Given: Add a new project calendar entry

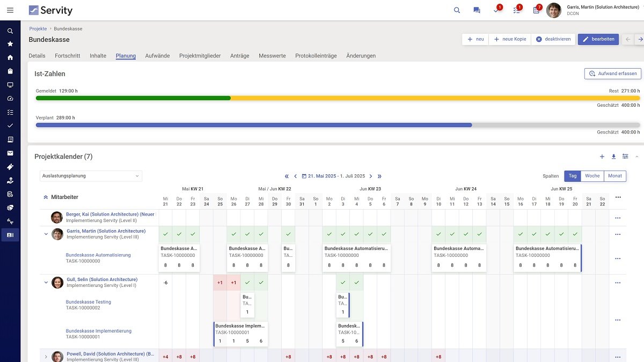Looking at the screenshot, I should pos(602,157).
